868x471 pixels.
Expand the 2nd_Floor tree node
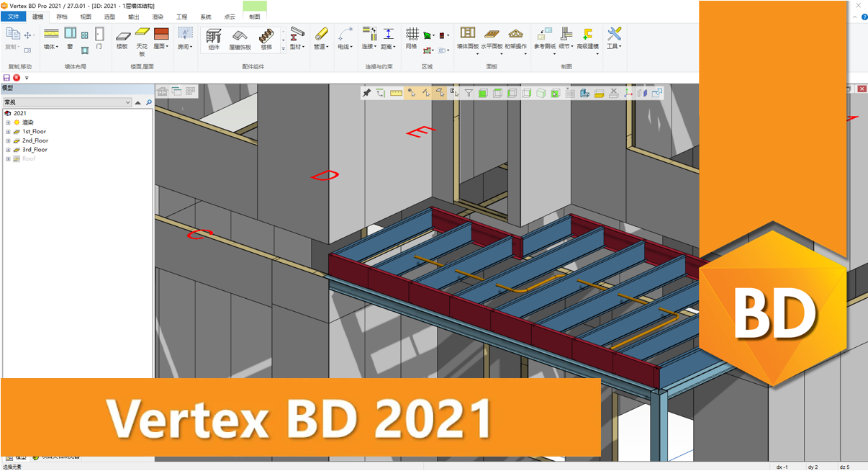click(x=8, y=140)
